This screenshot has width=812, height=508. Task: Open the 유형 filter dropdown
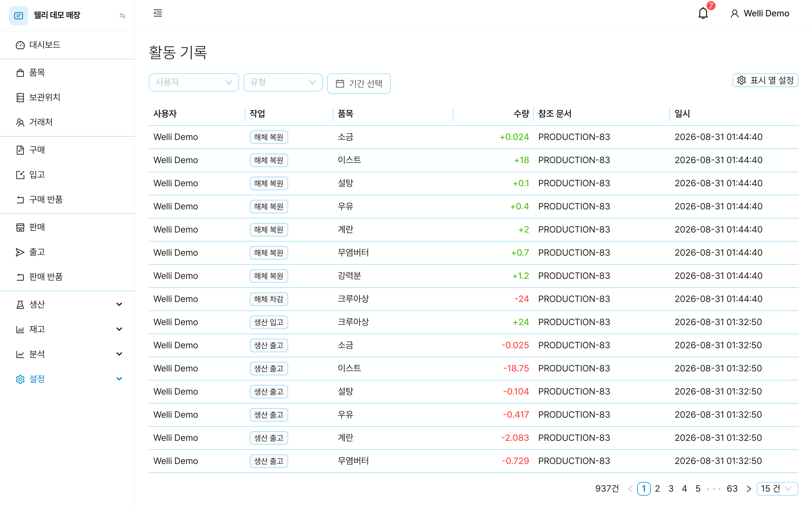point(283,82)
